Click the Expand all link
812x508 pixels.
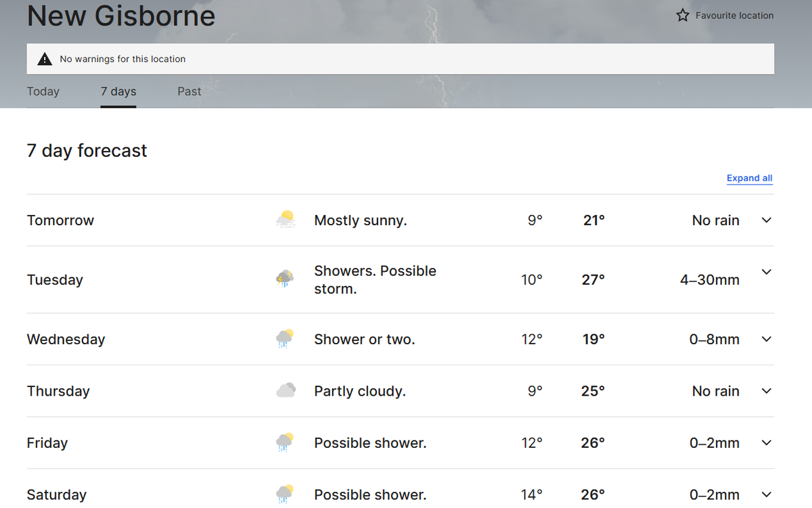(749, 178)
